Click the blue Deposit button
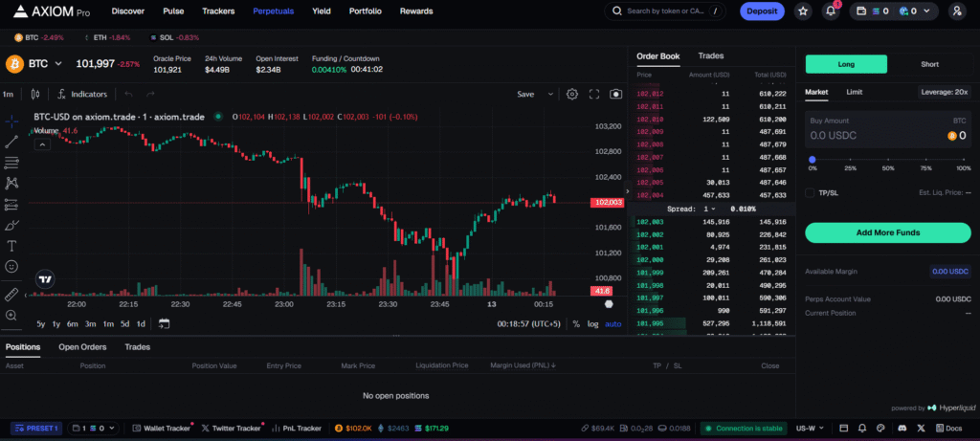980x441 pixels. click(x=761, y=11)
